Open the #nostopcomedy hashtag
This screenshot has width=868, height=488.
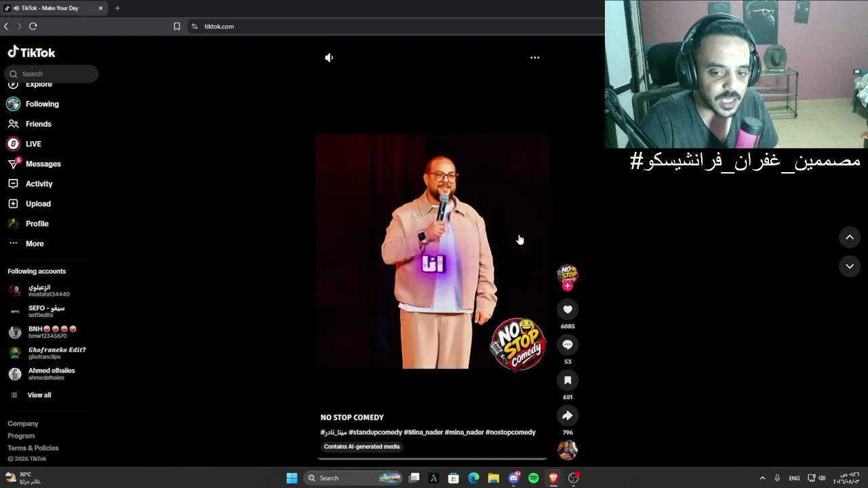pos(511,432)
